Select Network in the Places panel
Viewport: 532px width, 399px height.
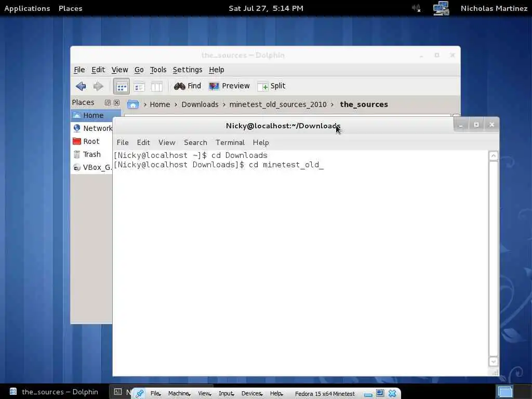(x=92, y=128)
